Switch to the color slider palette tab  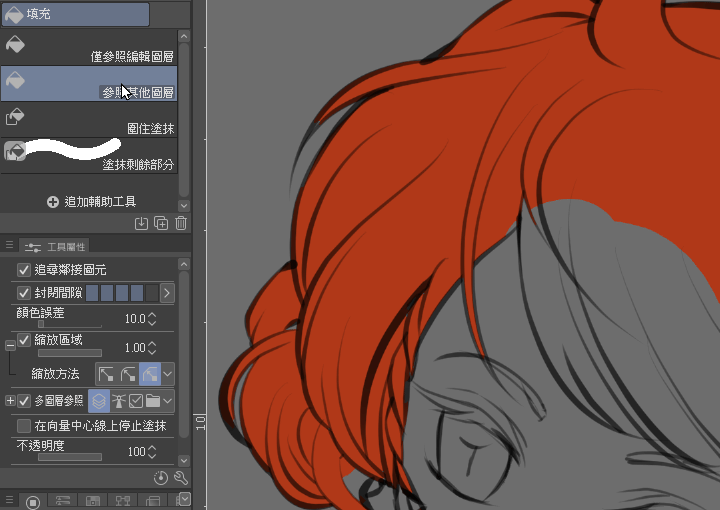pyautogui.click(x=62, y=502)
